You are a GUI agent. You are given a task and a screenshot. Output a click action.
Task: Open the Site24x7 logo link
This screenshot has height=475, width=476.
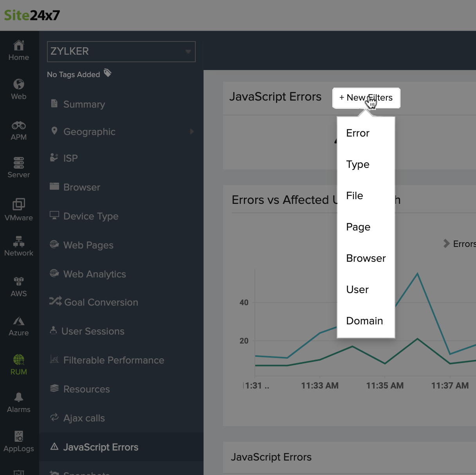tap(32, 15)
